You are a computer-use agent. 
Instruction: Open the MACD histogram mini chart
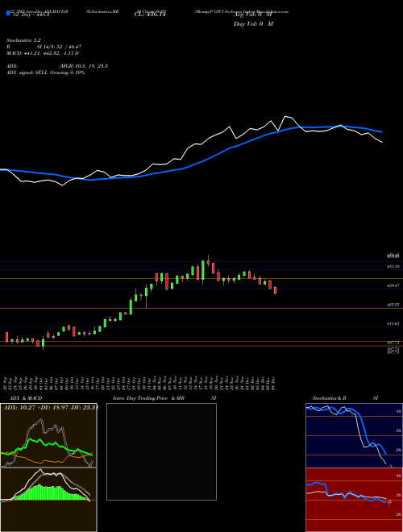pos(48,500)
